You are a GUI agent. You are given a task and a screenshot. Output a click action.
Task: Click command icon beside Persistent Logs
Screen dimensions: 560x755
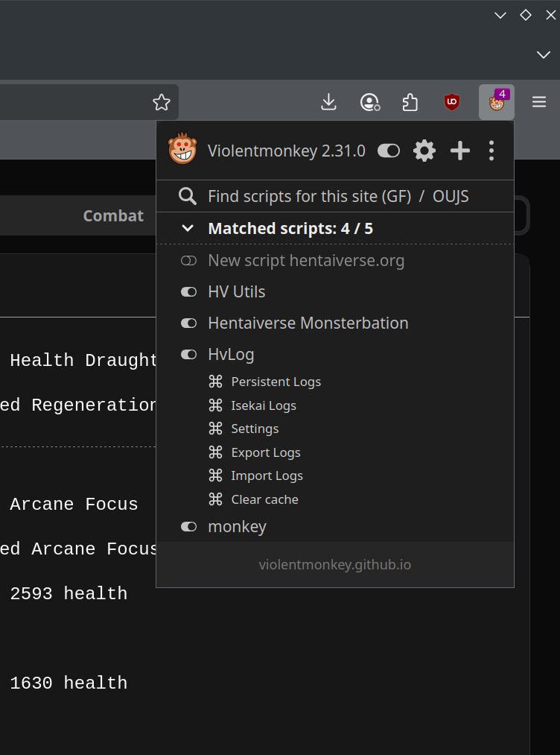(x=215, y=382)
